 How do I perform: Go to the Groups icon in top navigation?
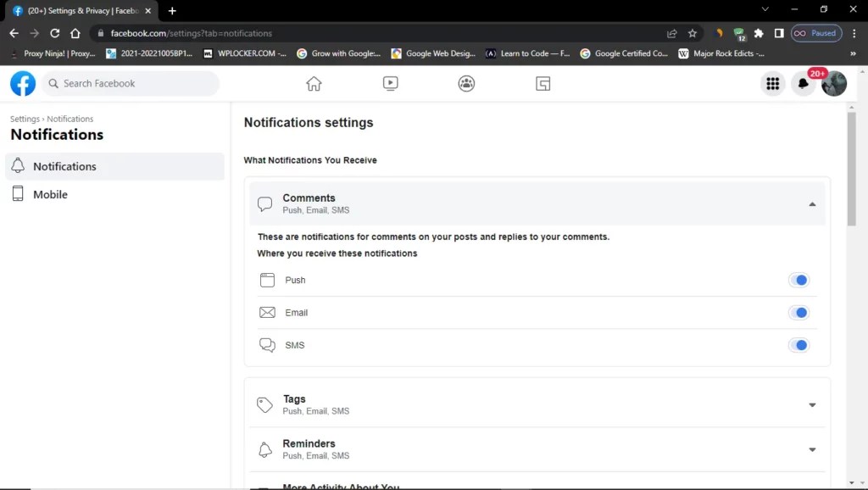pos(466,83)
